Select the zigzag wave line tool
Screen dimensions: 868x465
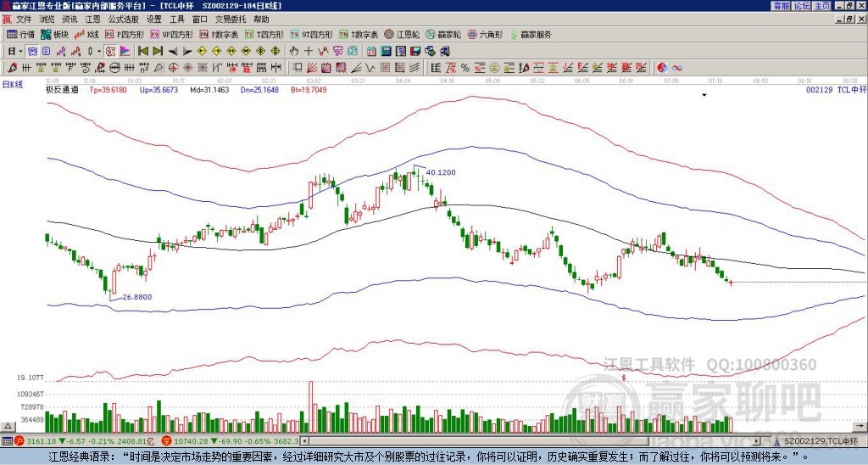click(x=370, y=68)
